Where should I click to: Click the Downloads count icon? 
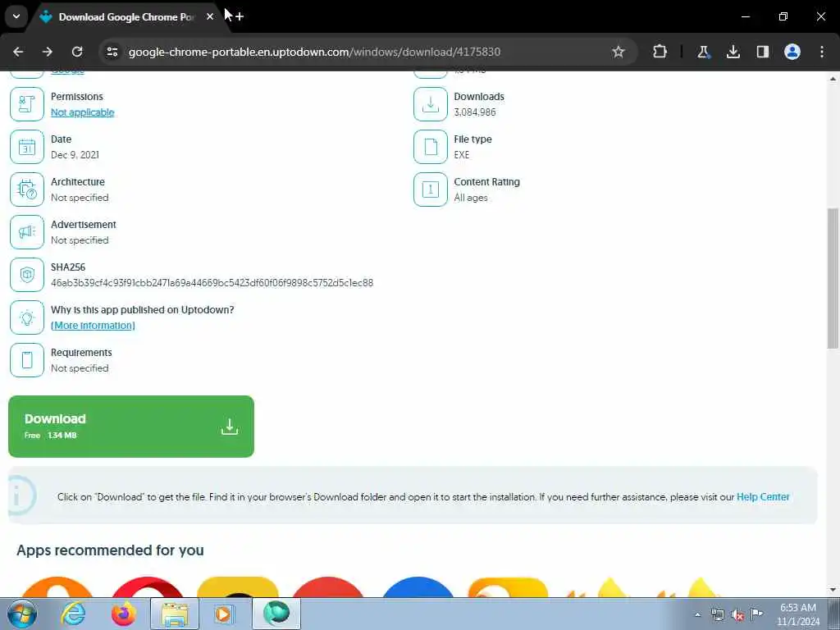click(430, 104)
